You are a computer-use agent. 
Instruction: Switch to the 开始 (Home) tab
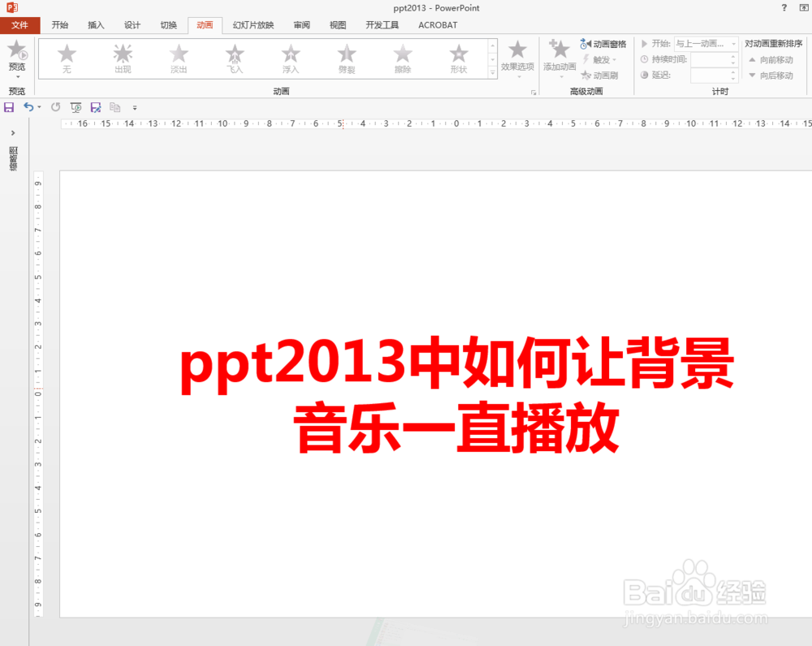coord(60,25)
